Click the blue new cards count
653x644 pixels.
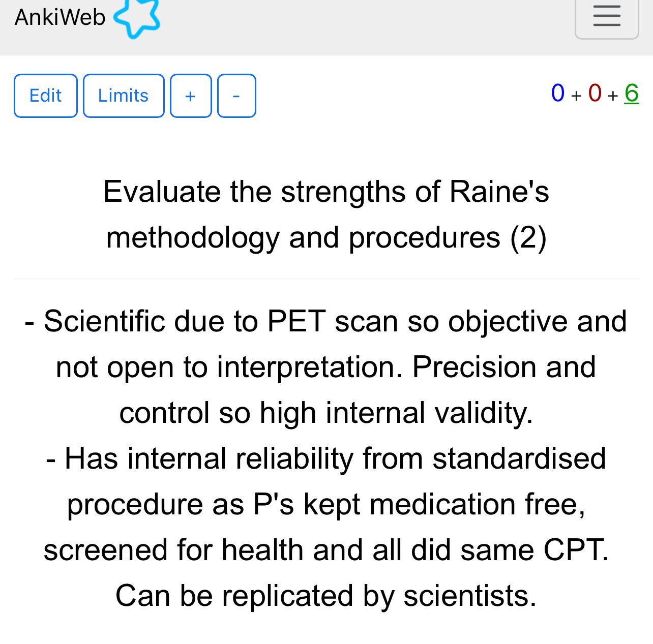[558, 93]
